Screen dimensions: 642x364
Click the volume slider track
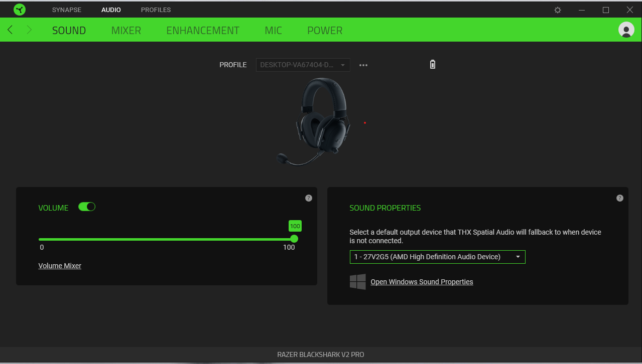point(166,239)
